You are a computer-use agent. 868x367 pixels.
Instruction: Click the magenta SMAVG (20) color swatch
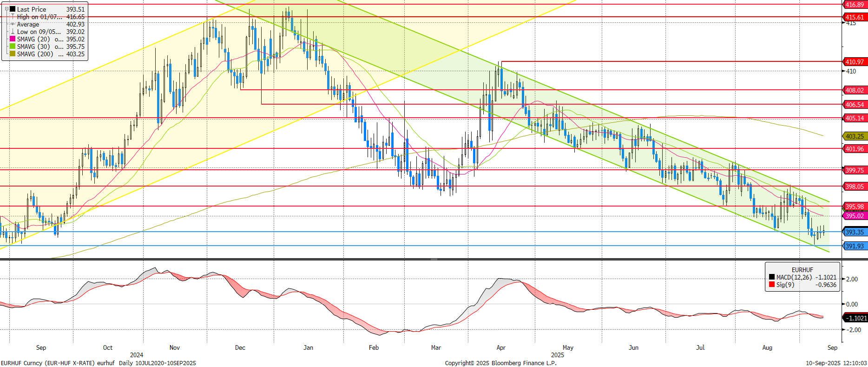click(x=13, y=39)
